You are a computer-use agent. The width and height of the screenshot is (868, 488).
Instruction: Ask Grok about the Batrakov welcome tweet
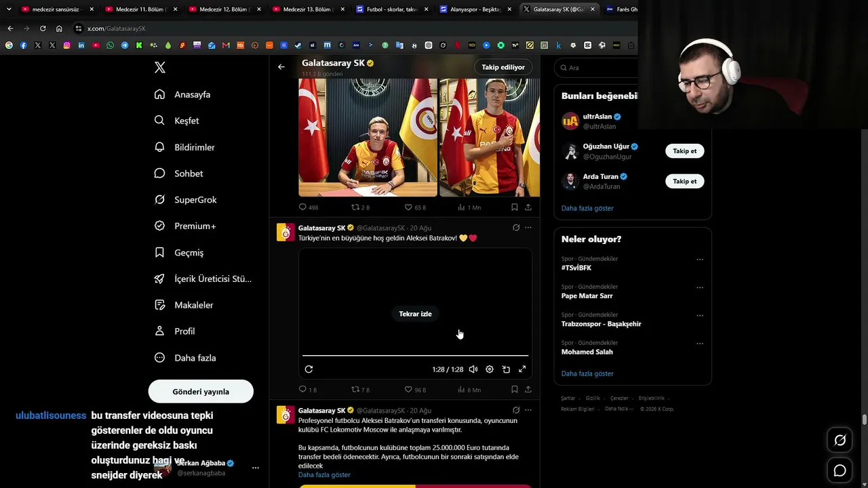coord(516,228)
